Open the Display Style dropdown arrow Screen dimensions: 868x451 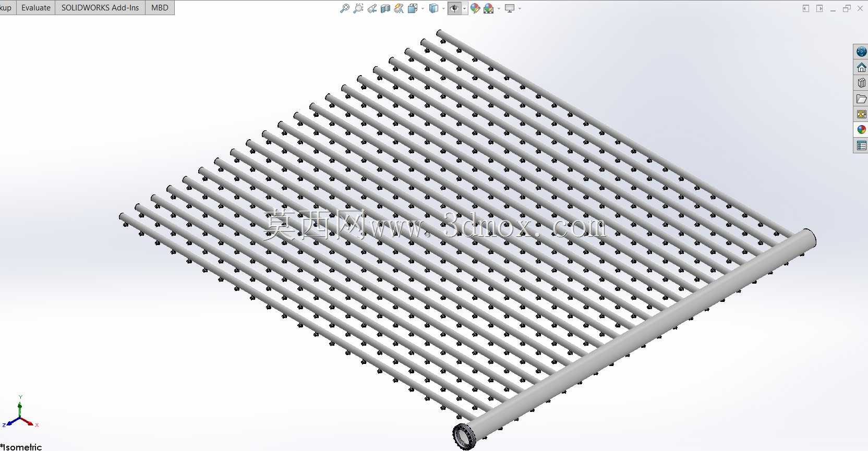[443, 8]
